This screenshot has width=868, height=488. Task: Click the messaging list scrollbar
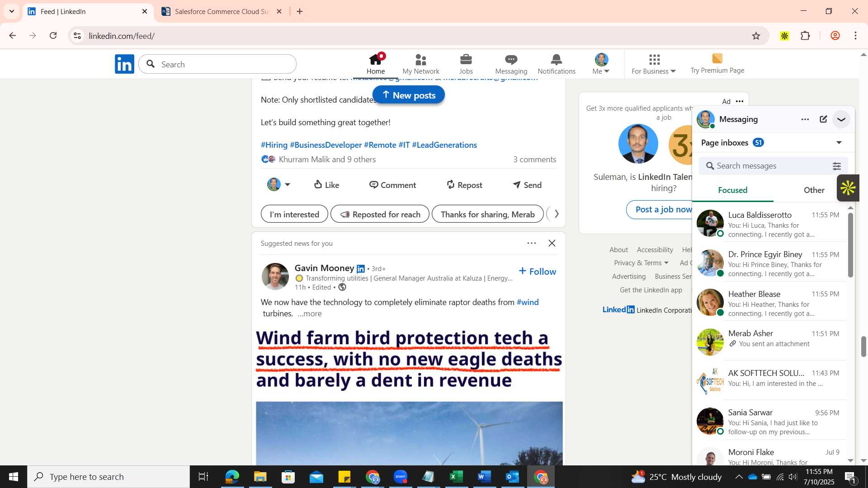[850, 245]
